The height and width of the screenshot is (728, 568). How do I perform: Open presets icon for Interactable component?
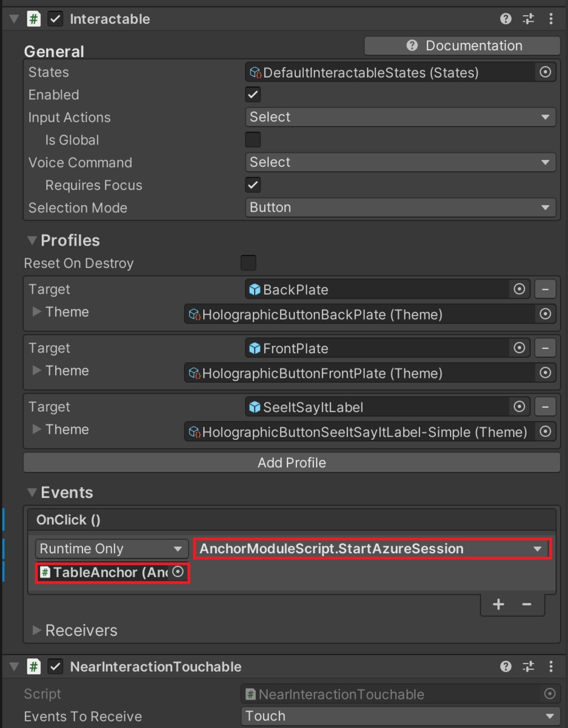(x=529, y=19)
